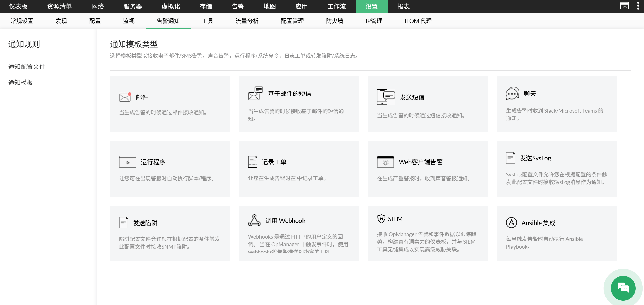Open 通知配置文件 in the sidebar
644x305 pixels.
click(x=27, y=67)
